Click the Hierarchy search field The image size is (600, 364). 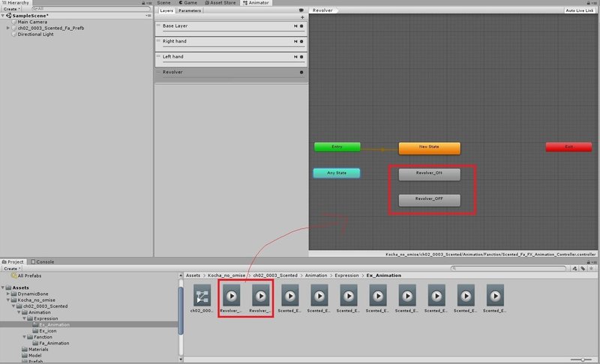pyautogui.click(x=91, y=9)
